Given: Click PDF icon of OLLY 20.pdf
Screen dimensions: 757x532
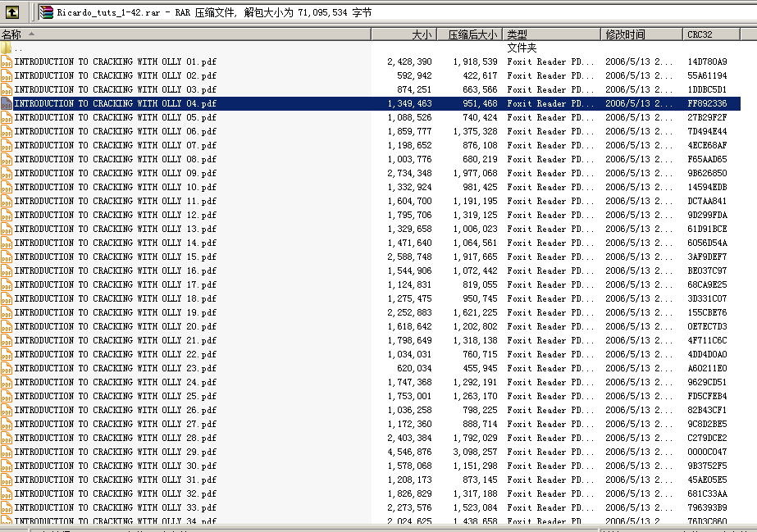Looking at the screenshot, I should coord(7,326).
